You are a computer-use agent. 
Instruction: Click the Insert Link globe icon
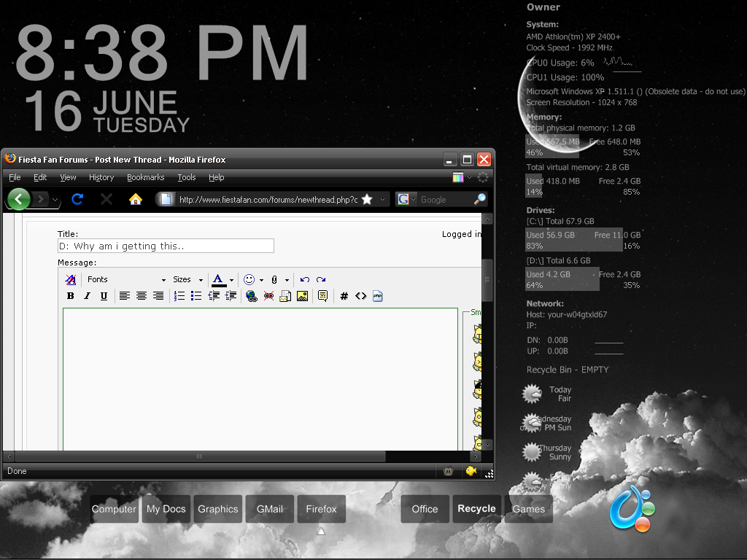[252, 296]
